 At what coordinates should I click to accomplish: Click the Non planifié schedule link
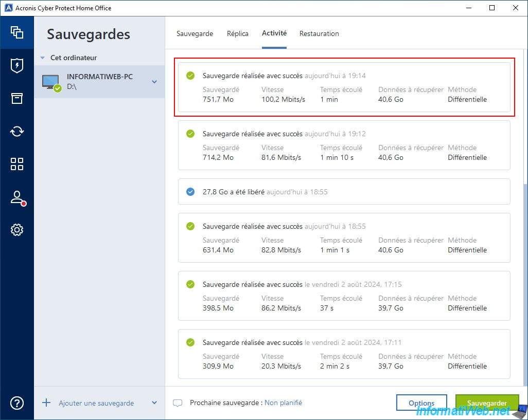click(283, 403)
